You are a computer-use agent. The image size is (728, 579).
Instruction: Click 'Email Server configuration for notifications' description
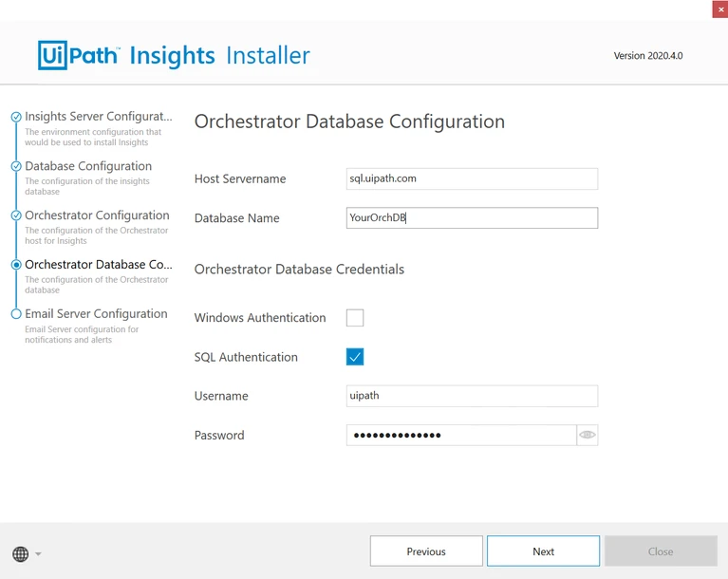click(x=82, y=334)
